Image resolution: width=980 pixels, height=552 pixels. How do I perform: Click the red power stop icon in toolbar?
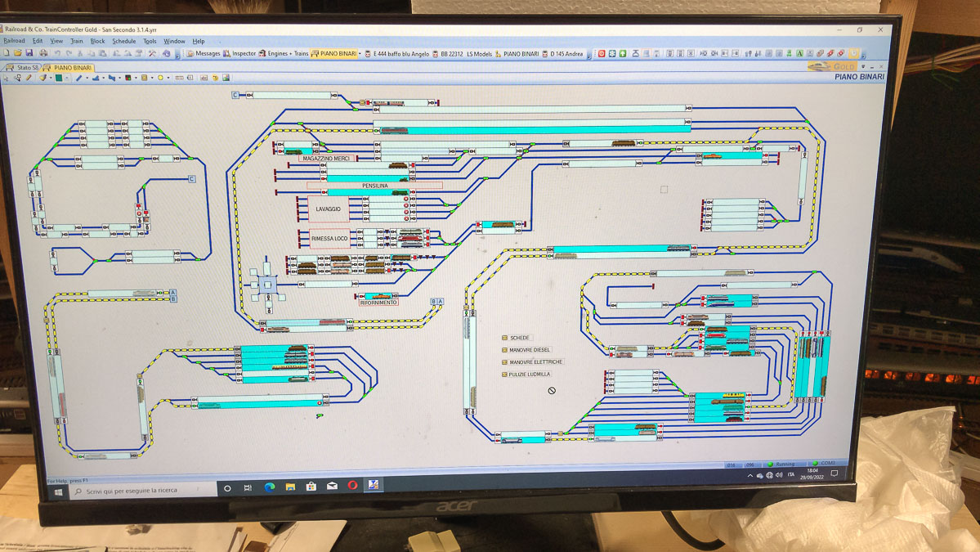[x=602, y=54]
